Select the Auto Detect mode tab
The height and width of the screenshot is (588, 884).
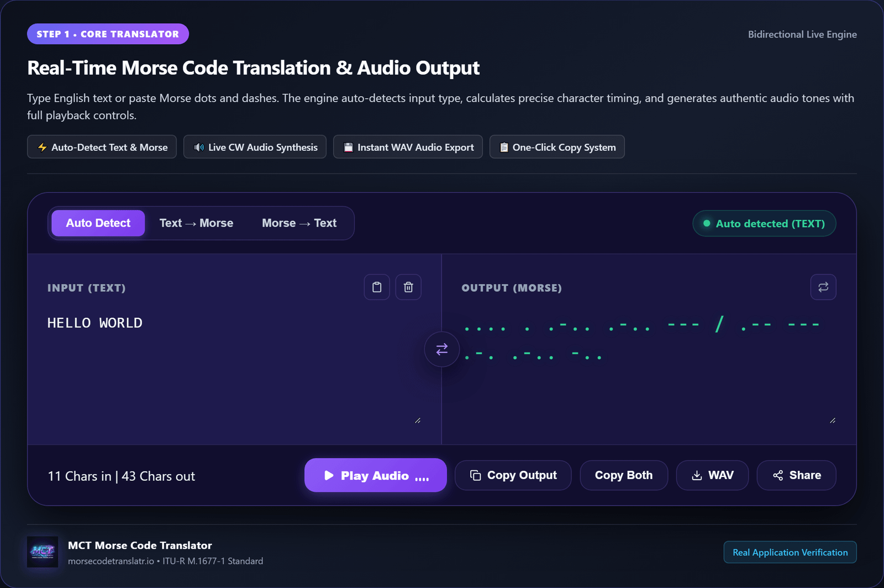(x=98, y=223)
